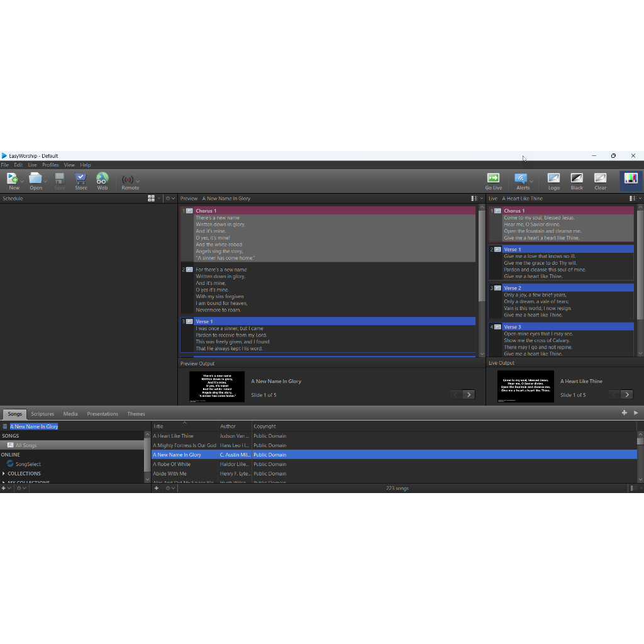Select the song 'Abide With Me'
The width and height of the screenshot is (644, 644).
pos(170,474)
